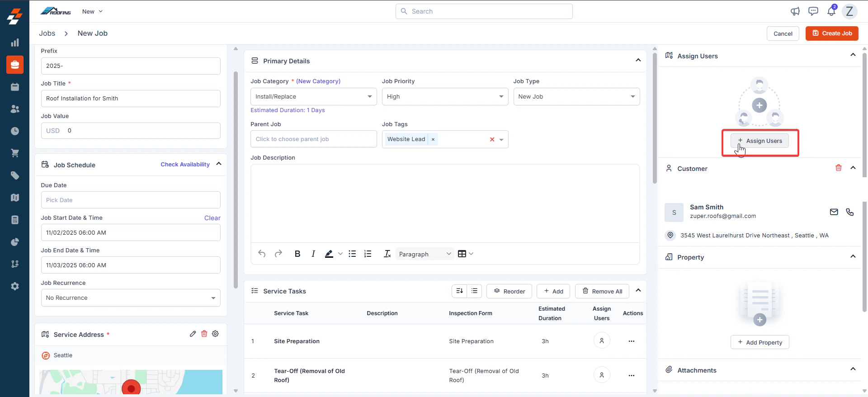The height and width of the screenshot is (397, 868).
Task: Click the Check Availability link
Action: pos(185,165)
